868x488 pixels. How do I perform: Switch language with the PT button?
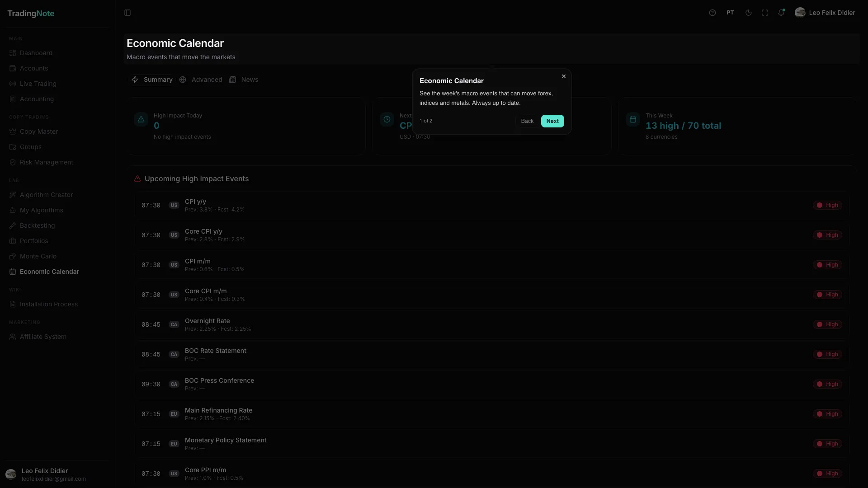(730, 13)
